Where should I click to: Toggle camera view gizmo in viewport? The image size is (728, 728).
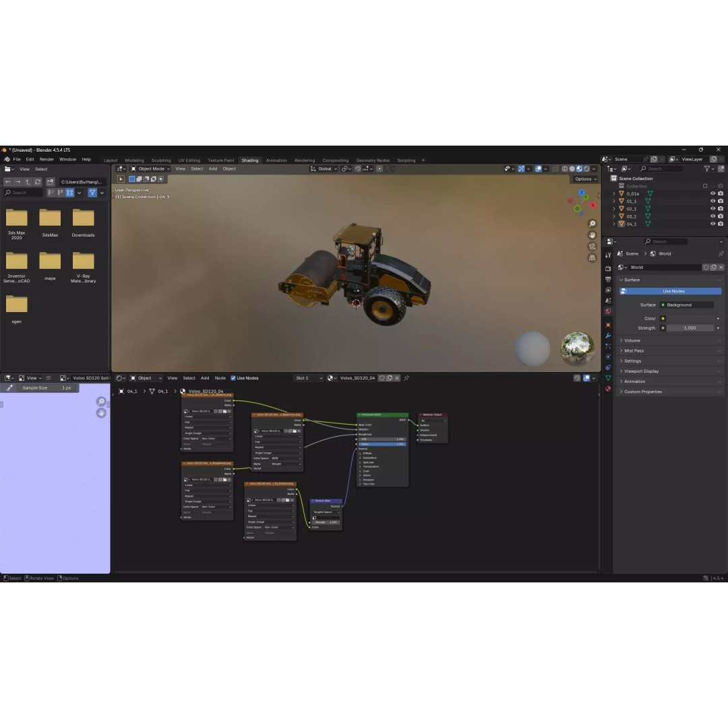(592, 247)
